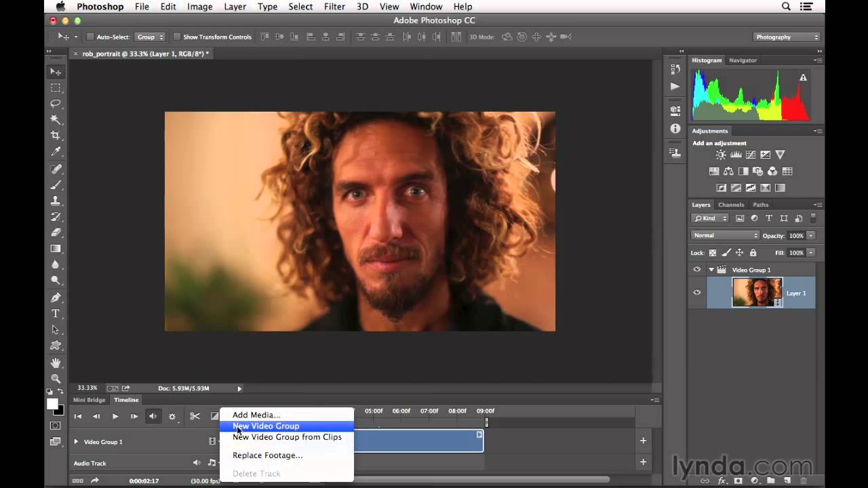Image resolution: width=868 pixels, height=488 pixels.
Task: Hide Layer 1 visibility eye
Action: 696,293
